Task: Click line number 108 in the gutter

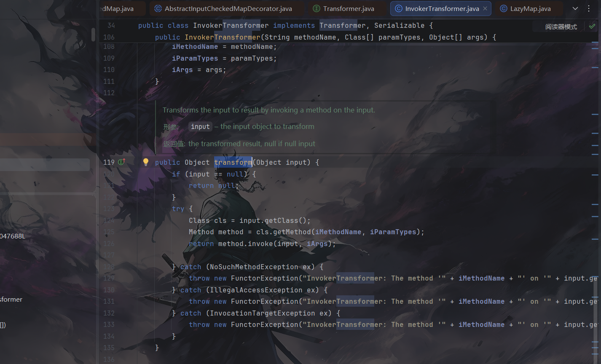Action: pyautogui.click(x=109, y=46)
